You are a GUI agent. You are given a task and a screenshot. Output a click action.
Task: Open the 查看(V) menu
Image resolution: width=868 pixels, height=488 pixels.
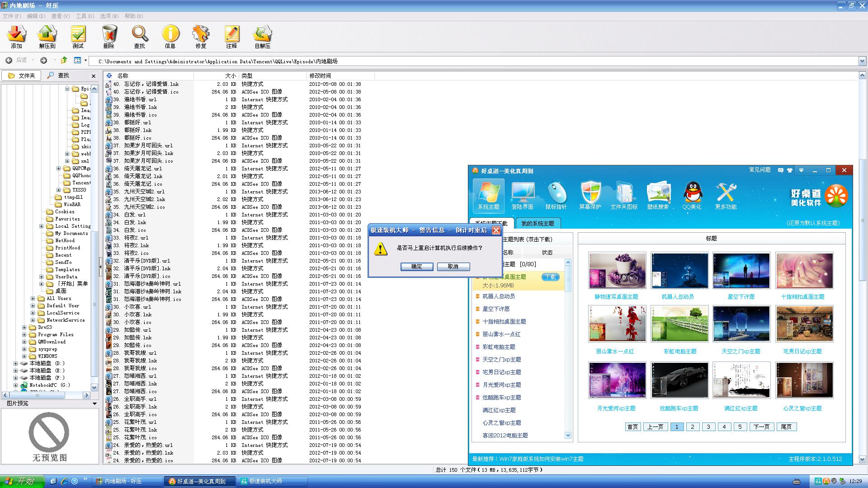coord(61,16)
